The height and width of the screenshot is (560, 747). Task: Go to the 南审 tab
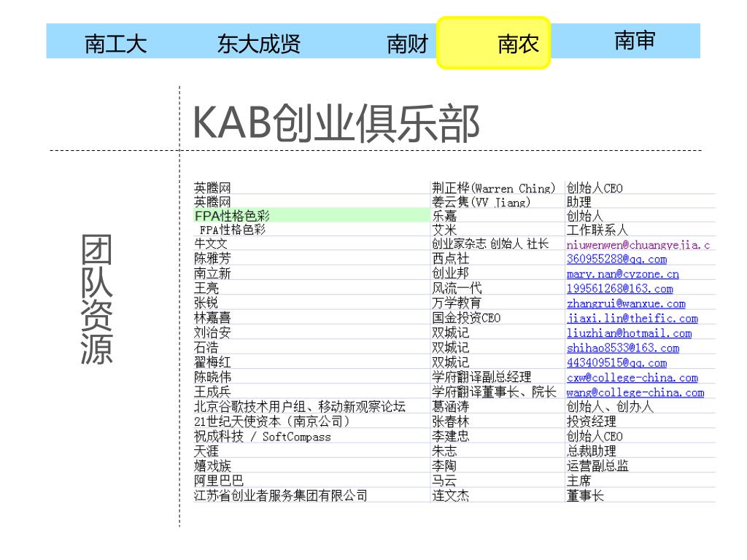pos(635,41)
